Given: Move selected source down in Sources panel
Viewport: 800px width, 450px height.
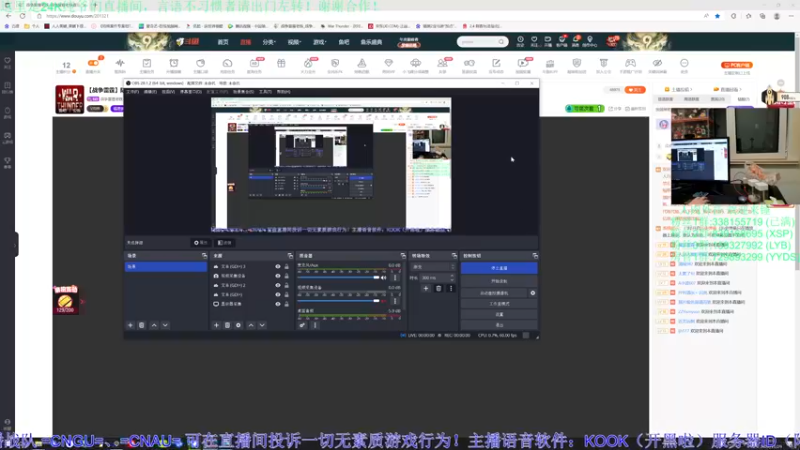Looking at the screenshot, I should coord(262,325).
